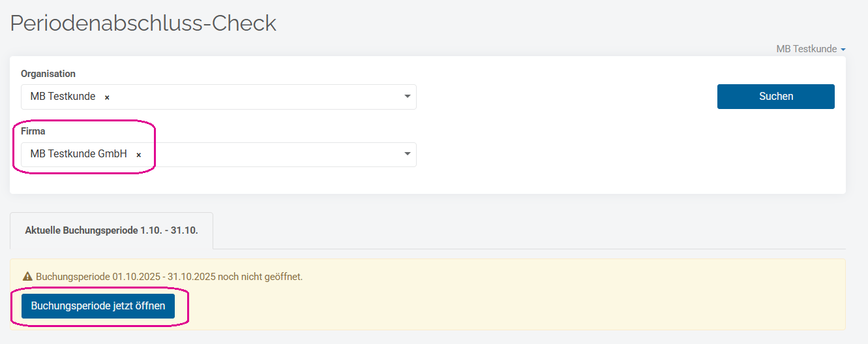Click the warning triangle icon in the alert
The width and height of the screenshot is (868, 344).
click(27, 277)
